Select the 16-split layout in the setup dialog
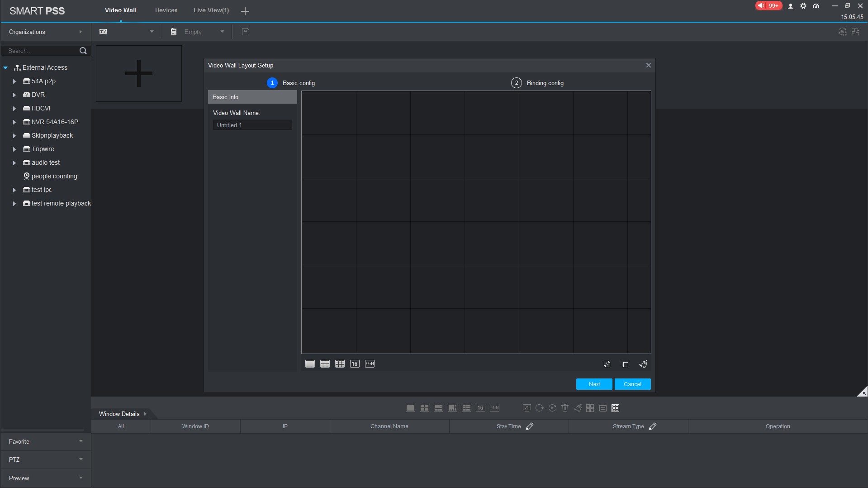 (355, 364)
